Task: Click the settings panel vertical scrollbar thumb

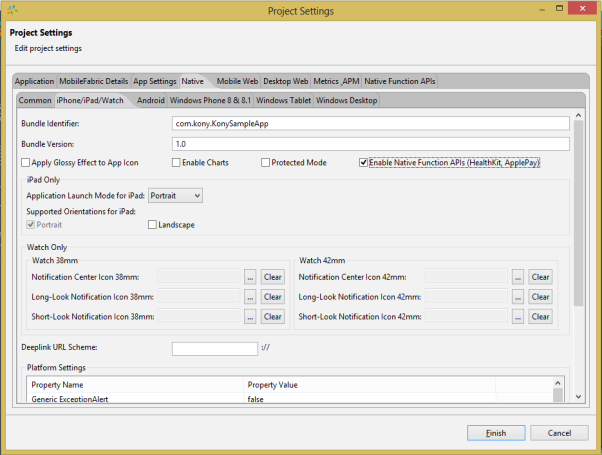Action: point(579,213)
